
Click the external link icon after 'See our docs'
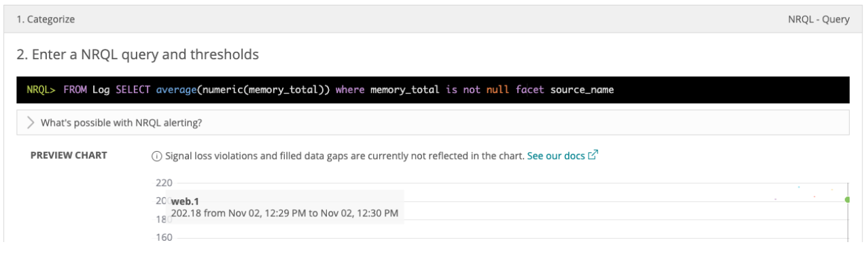coord(593,155)
